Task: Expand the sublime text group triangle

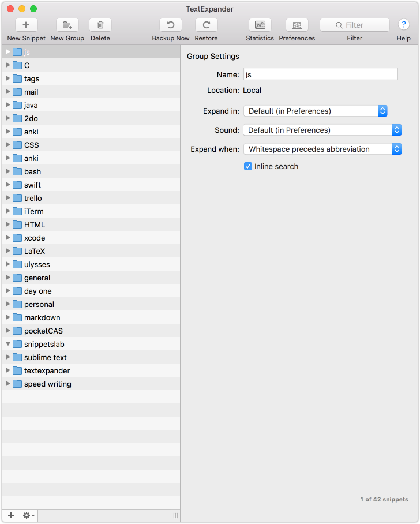Action: click(x=8, y=357)
